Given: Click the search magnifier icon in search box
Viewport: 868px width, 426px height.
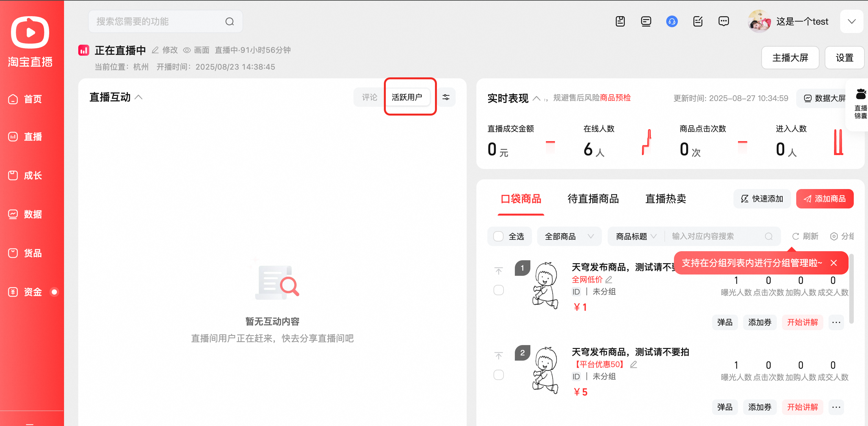Looking at the screenshot, I should pyautogui.click(x=230, y=22).
